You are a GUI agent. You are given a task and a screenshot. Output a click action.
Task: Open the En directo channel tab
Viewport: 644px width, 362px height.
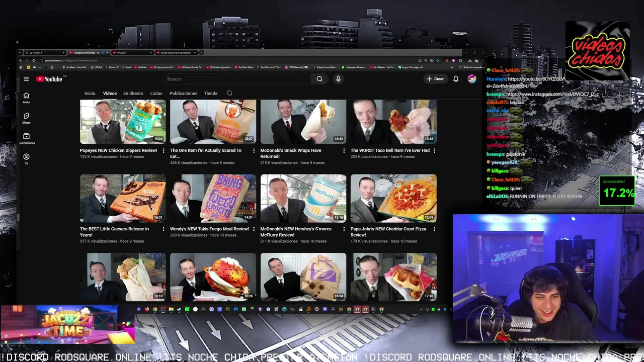click(133, 93)
